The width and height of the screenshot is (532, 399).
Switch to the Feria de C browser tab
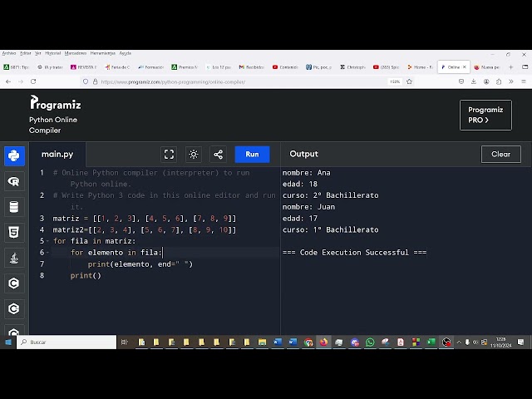pyautogui.click(x=117, y=67)
